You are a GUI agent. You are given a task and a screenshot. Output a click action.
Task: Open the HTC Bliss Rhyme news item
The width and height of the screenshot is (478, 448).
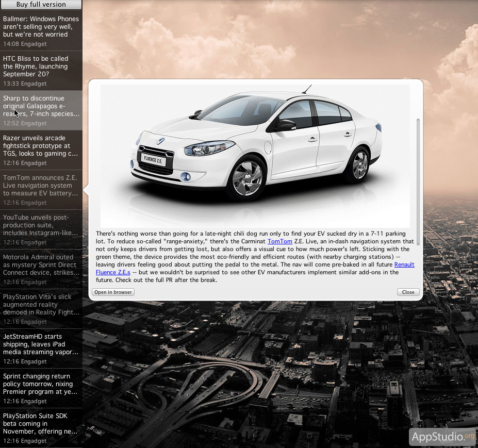pyautogui.click(x=41, y=71)
